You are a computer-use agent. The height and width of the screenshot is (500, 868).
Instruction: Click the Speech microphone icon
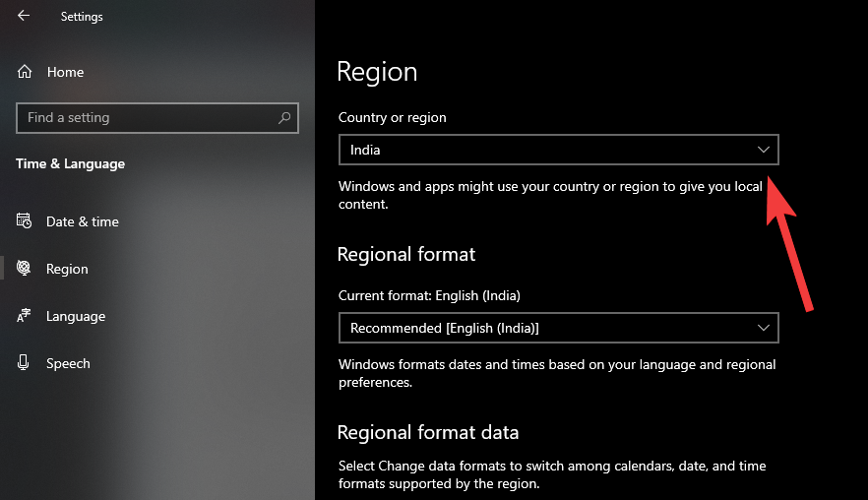pos(25,363)
